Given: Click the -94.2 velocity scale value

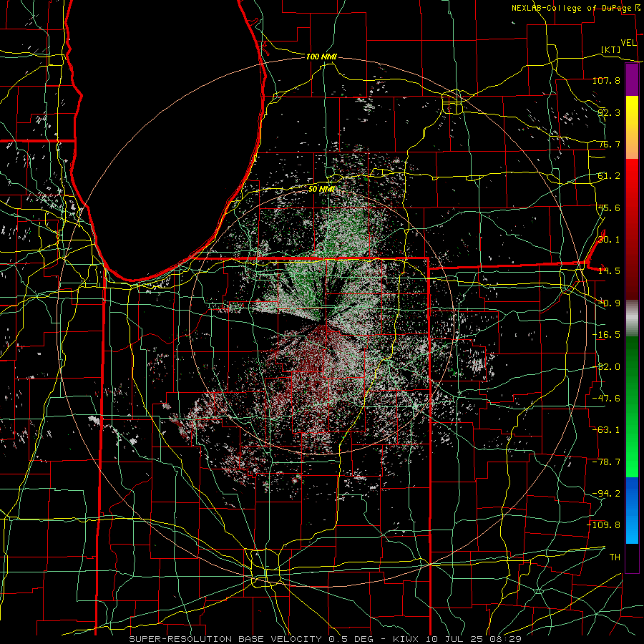Looking at the screenshot, I should 606,494.
